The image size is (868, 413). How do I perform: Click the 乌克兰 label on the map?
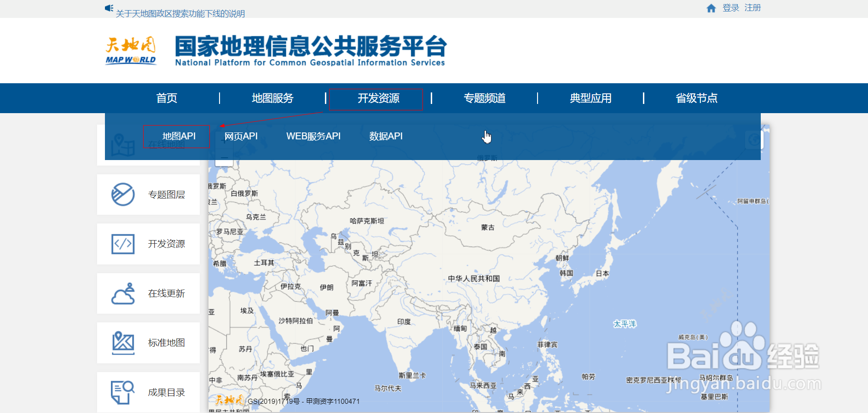coord(256,217)
